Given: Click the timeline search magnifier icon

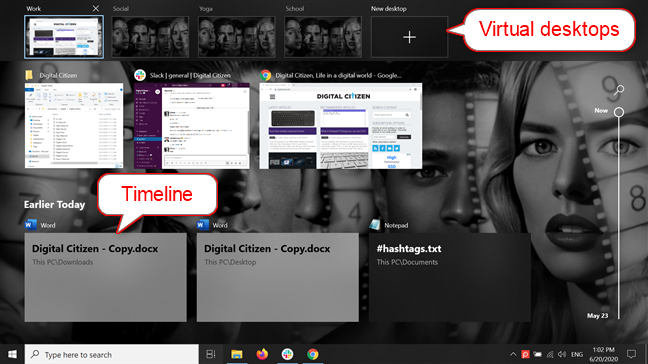Looking at the screenshot, I should [619, 90].
